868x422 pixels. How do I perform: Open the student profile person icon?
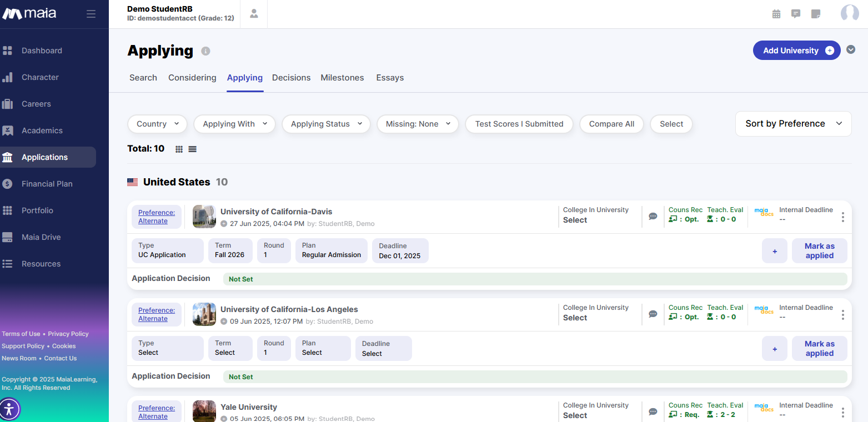254,14
